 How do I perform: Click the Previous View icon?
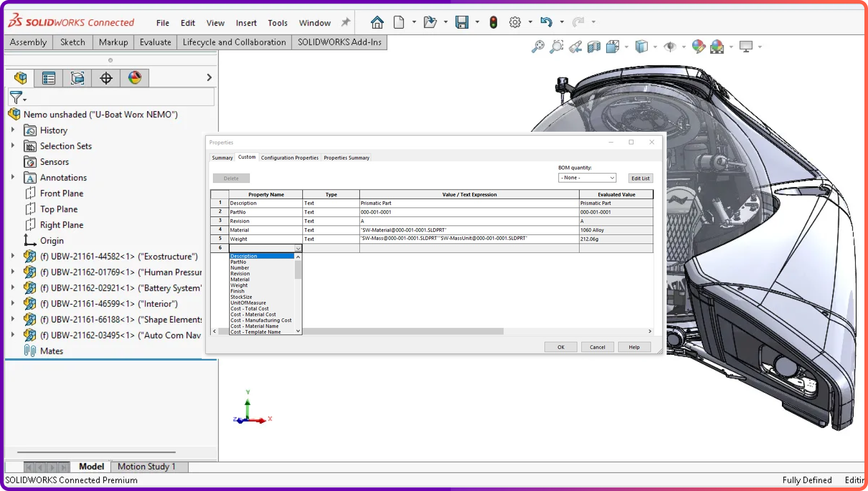[575, 47]
